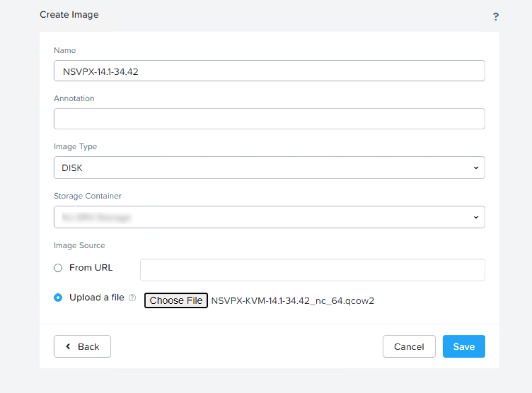Click the arrow chevron on Storage Container field
Viewport: 532px width, 393px height.
476,217
